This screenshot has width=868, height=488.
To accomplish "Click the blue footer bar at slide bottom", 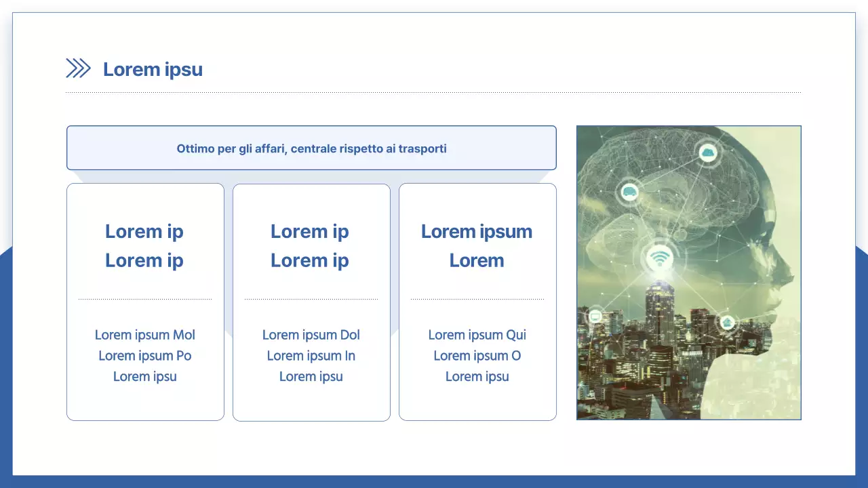I will [x=434, y=481].
